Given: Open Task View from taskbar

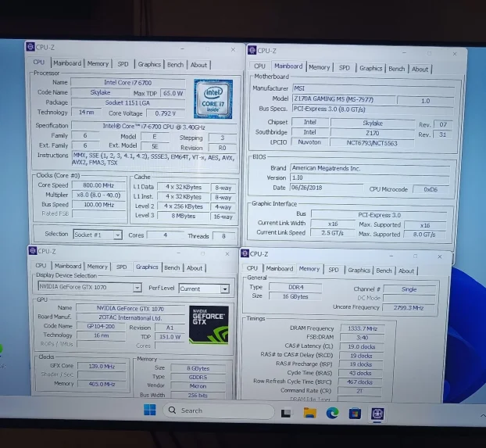Looking at the screenshot, I should pyautogui.click(x=286, y=413).
